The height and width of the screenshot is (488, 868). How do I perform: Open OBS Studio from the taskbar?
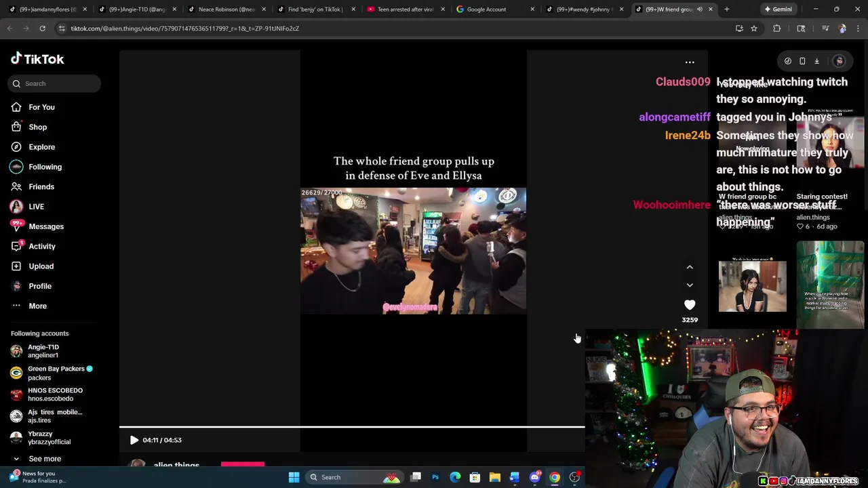tap(574, 477)
